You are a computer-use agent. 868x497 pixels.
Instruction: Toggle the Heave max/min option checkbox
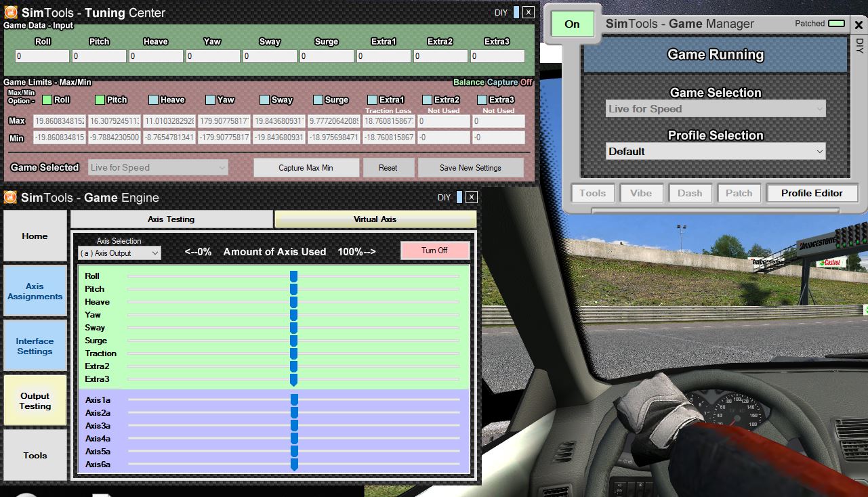coord(154,100)
